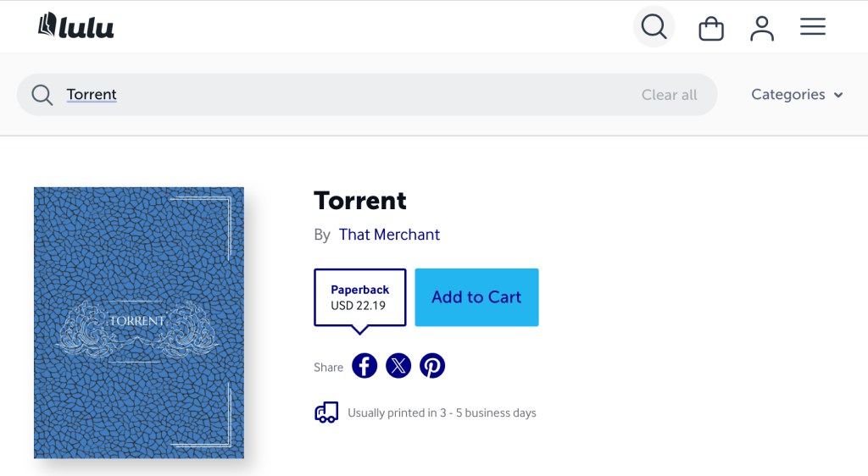Open search with the header magnifier icon
Image resolution: width=868 pixels, height=476 pixels.
click(x=654, y=27)
